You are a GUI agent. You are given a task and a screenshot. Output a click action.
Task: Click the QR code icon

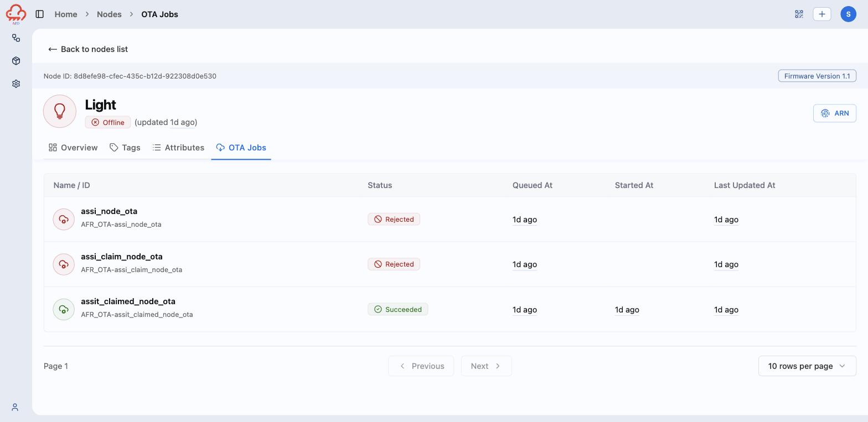coord(799,14)
